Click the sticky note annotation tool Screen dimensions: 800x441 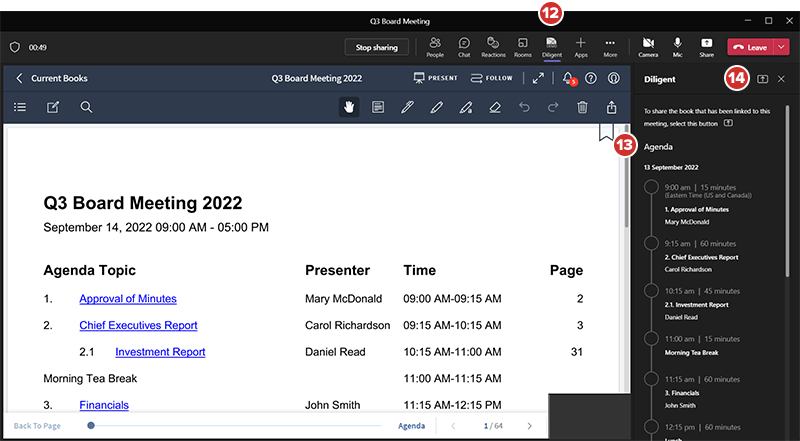[378, 107]
